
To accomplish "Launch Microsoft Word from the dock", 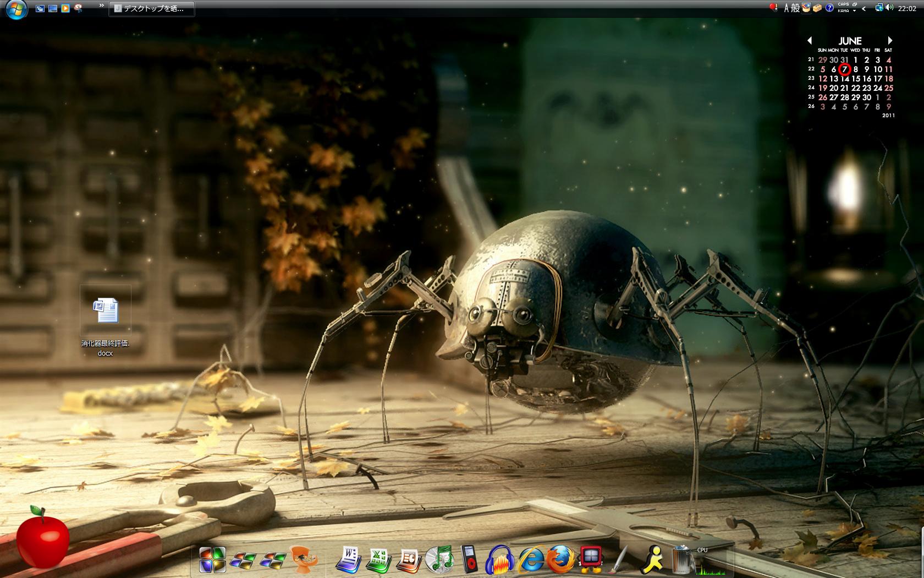I will (349, 559).
